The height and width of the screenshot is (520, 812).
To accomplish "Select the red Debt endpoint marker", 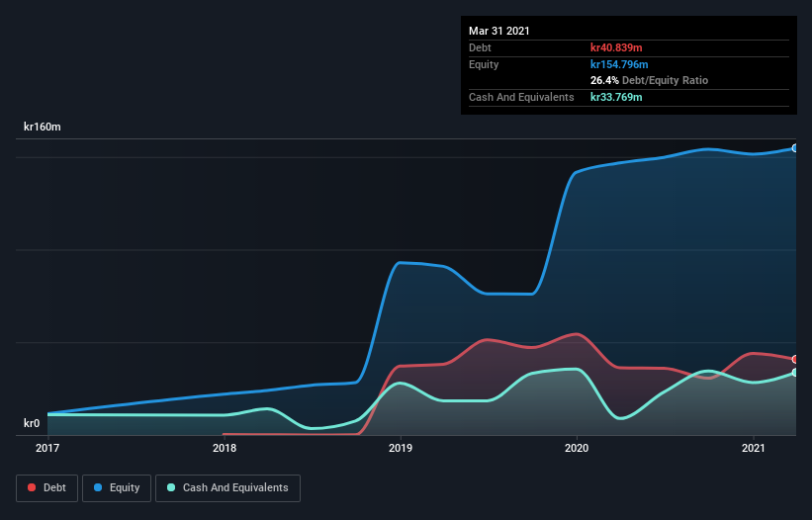I will click(x=795, y=359).
